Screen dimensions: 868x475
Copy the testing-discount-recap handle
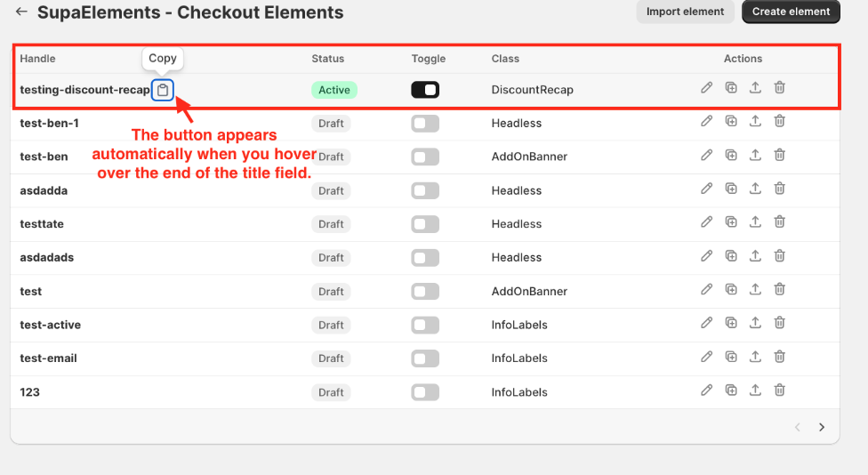click(x=163, y=90)
